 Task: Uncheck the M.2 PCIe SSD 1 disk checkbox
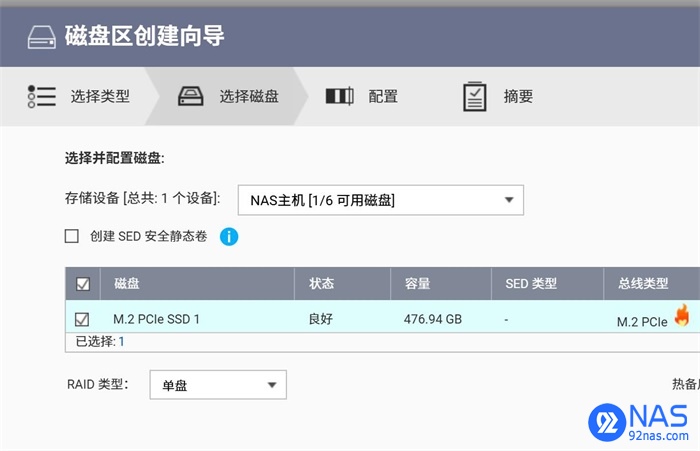tap(82, 319)
